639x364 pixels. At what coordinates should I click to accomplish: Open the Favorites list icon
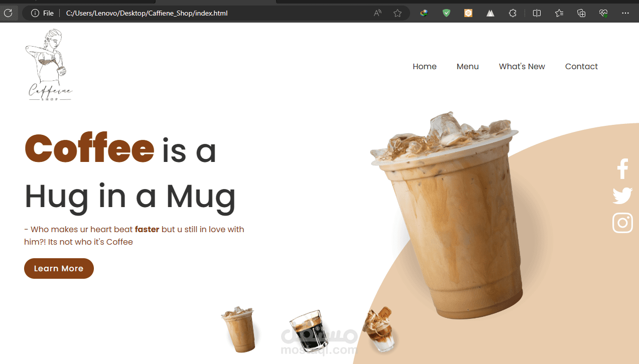[x=559, y=13]
